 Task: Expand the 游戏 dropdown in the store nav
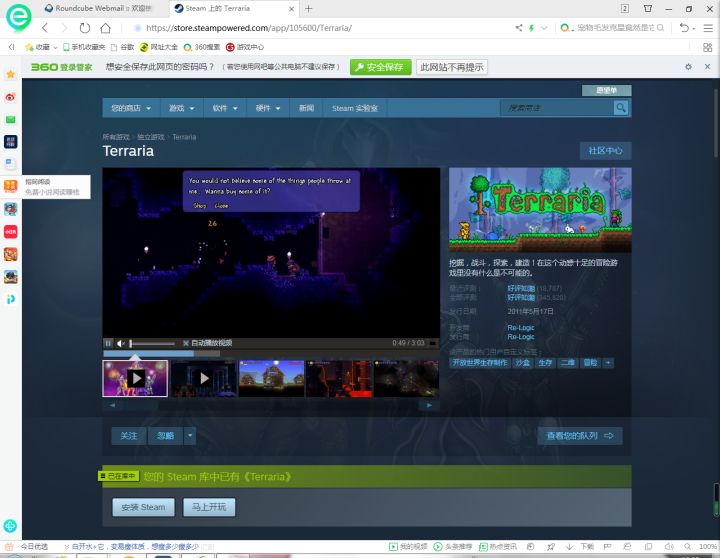182,108
